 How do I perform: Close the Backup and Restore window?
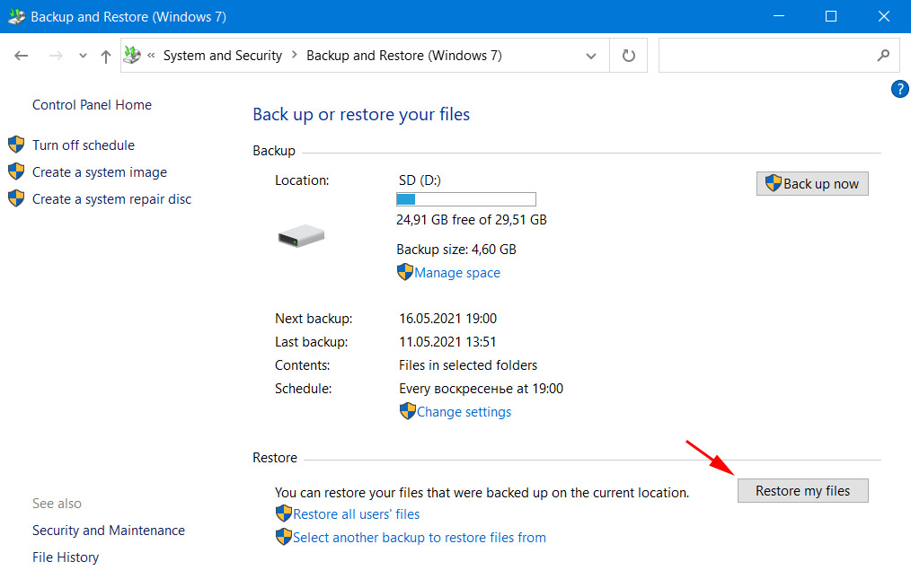[884, 16]
